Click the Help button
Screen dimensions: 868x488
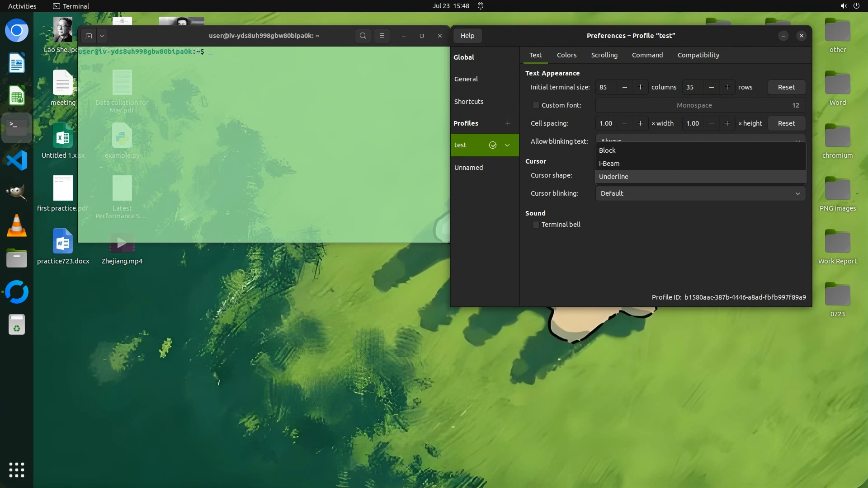467,36
